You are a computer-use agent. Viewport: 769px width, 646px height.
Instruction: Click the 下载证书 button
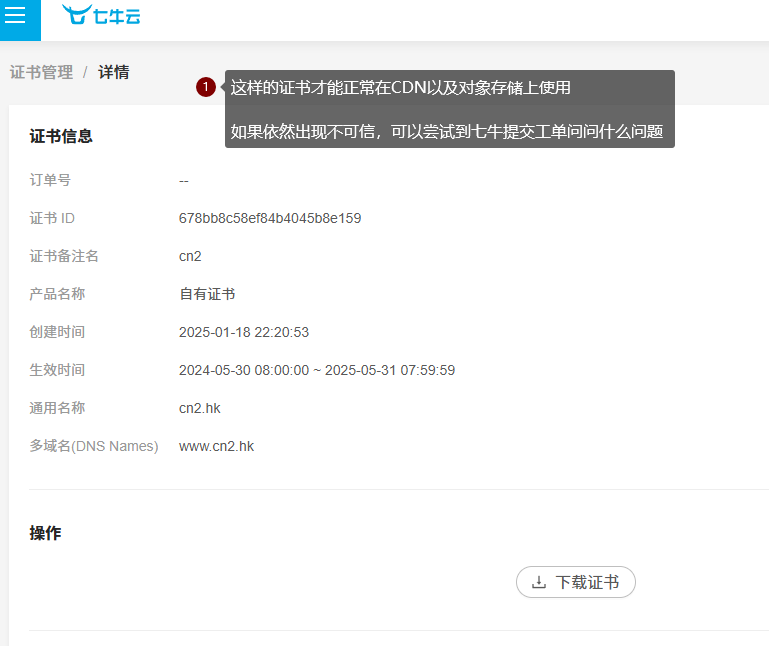576,582
